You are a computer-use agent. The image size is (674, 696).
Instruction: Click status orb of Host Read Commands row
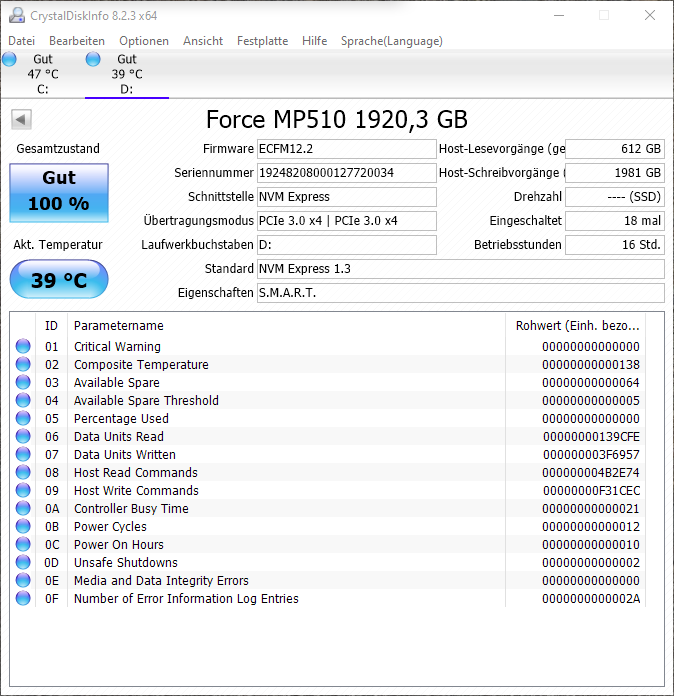click(23, 472)
